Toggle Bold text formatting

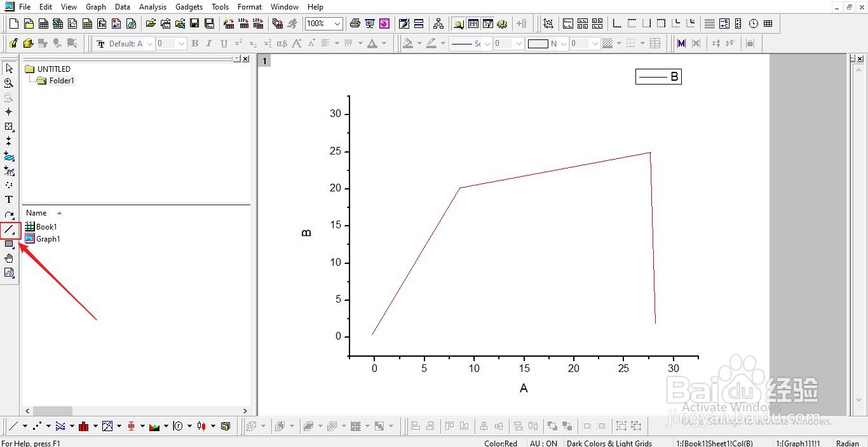pyautogui.click(x=195, y=44)
